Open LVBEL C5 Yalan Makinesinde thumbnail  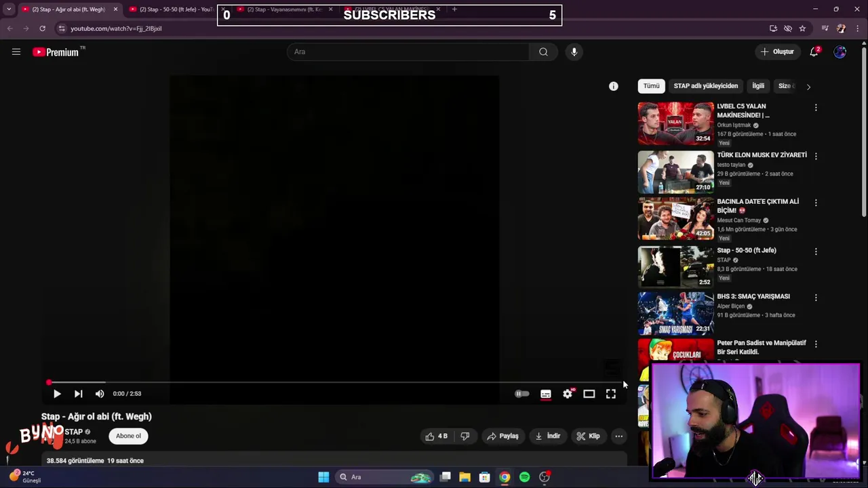675,123
